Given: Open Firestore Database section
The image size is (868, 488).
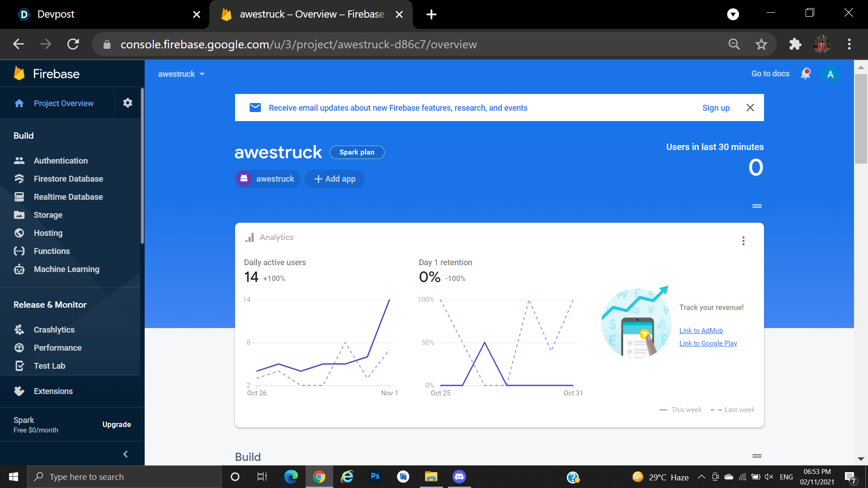Looking at the screenshot, I should pos(68,179).
